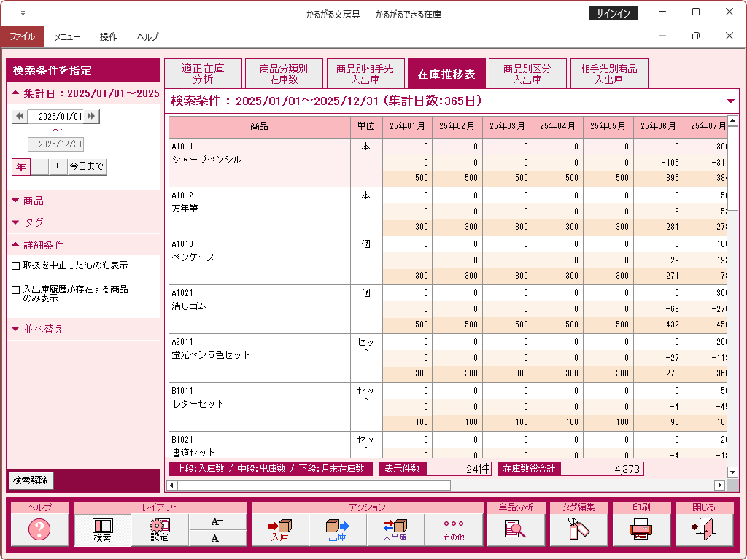Image resolution: width=747 pixels, height=560 pixels.
Task: Click the help question mark icon
Action: (39, 530)
